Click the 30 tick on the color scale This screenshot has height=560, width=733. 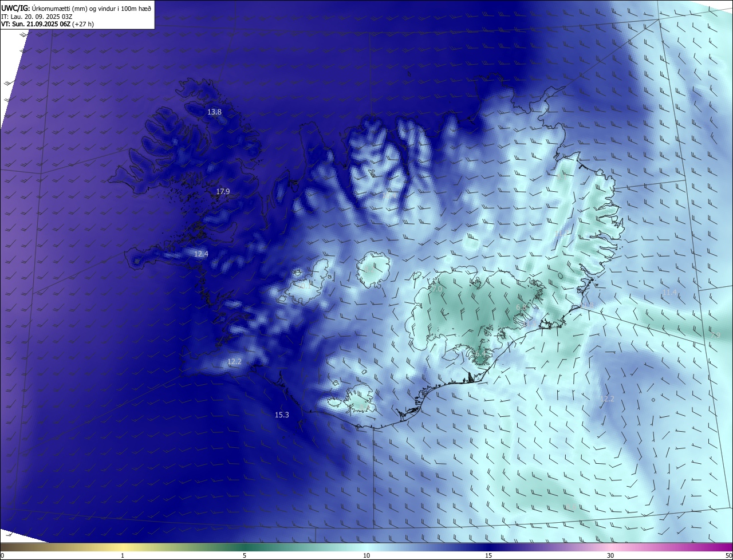click(610, 555)
